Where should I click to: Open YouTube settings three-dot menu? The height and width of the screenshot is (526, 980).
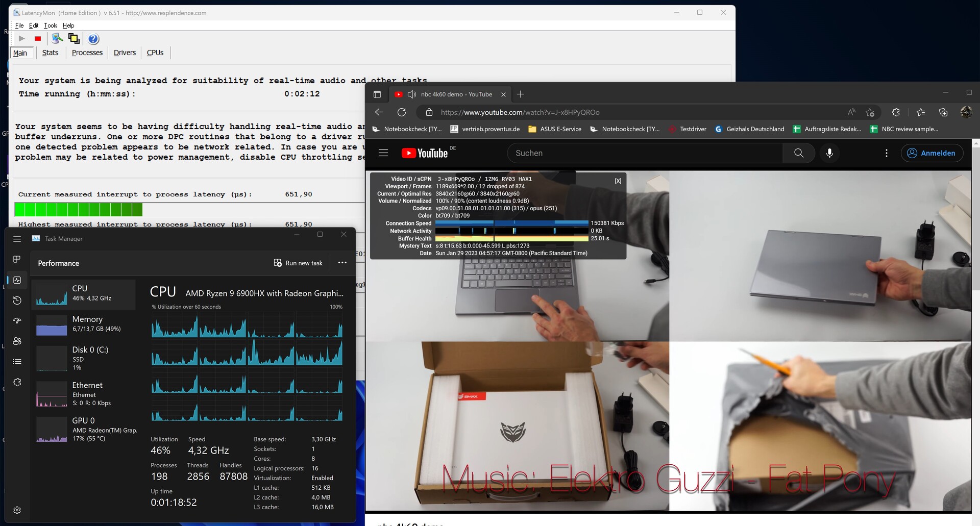[887, 153]
